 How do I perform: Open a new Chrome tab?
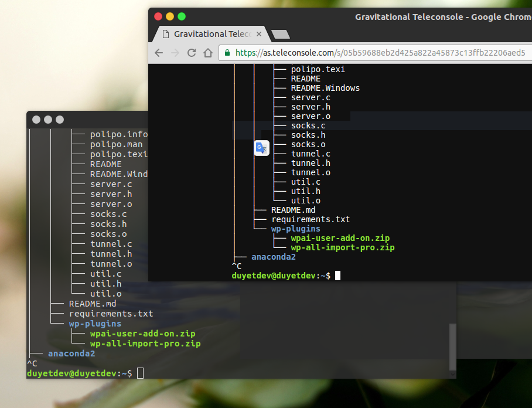pyautogui.click(x=281, y=34)
